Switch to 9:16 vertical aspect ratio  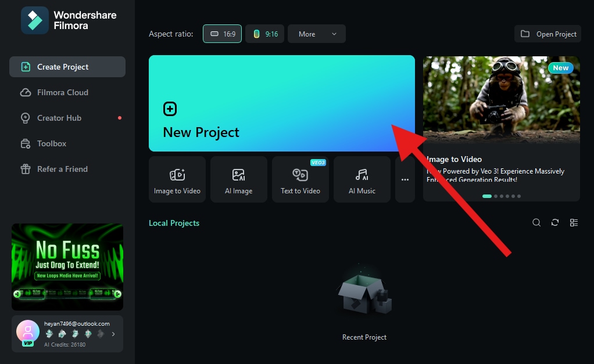coord(264,34)
